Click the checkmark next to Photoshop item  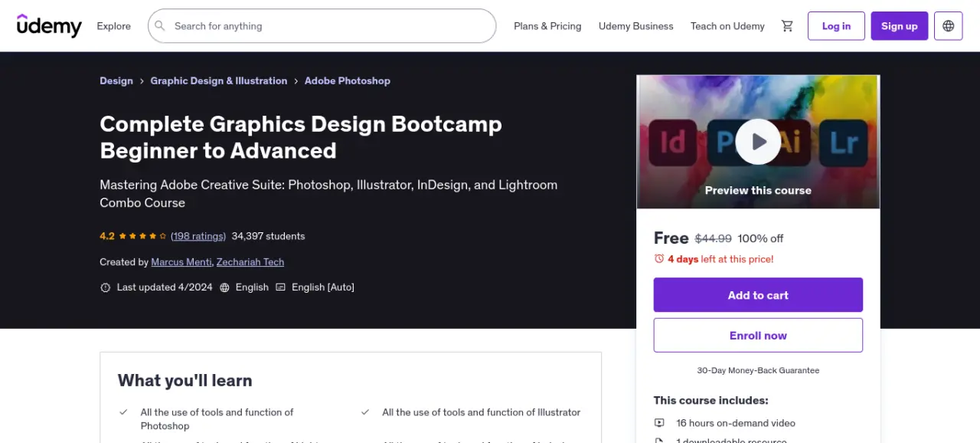click(123, 412)
